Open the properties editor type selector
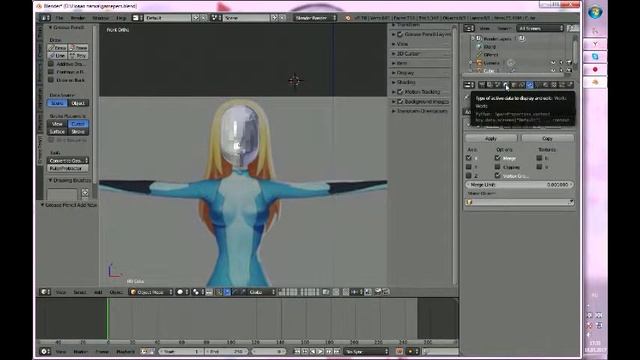 pyautogui.click(x=469, y=84)
